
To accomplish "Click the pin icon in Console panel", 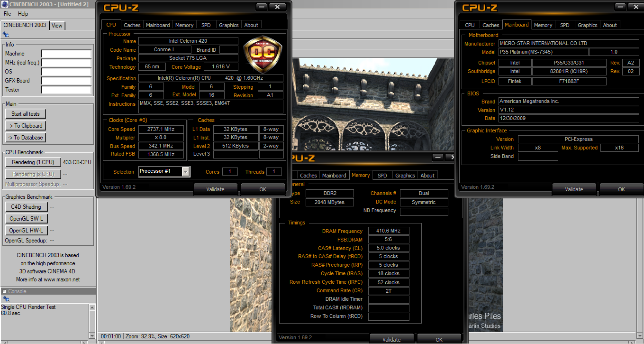I will 5,299.
